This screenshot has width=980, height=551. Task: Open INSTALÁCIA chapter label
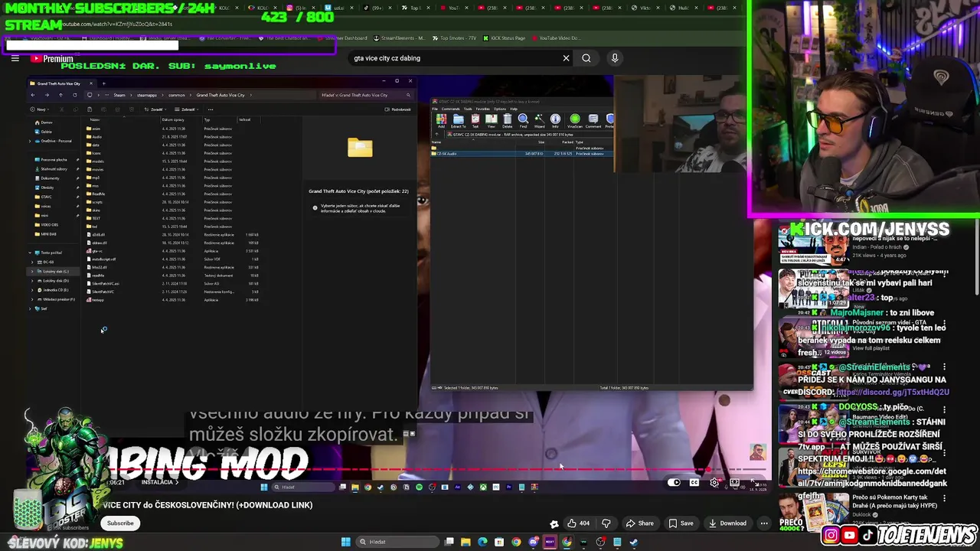click(160, 482)
